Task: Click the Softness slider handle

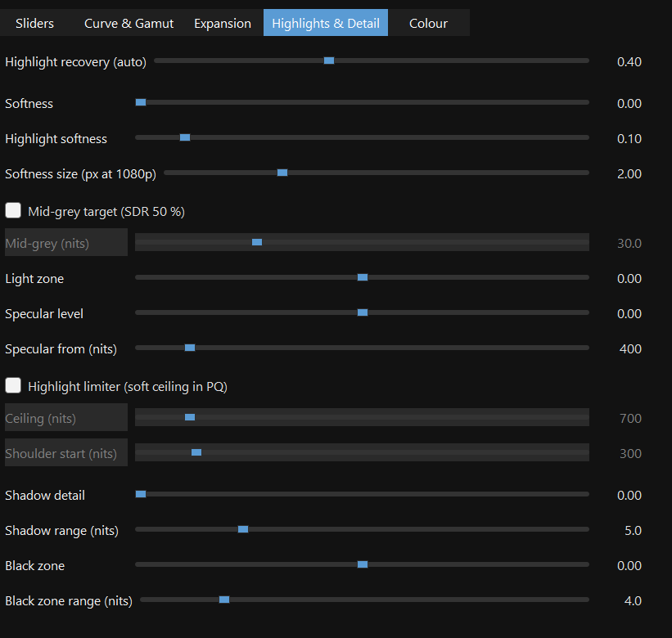Action: [x=141, y=102]
